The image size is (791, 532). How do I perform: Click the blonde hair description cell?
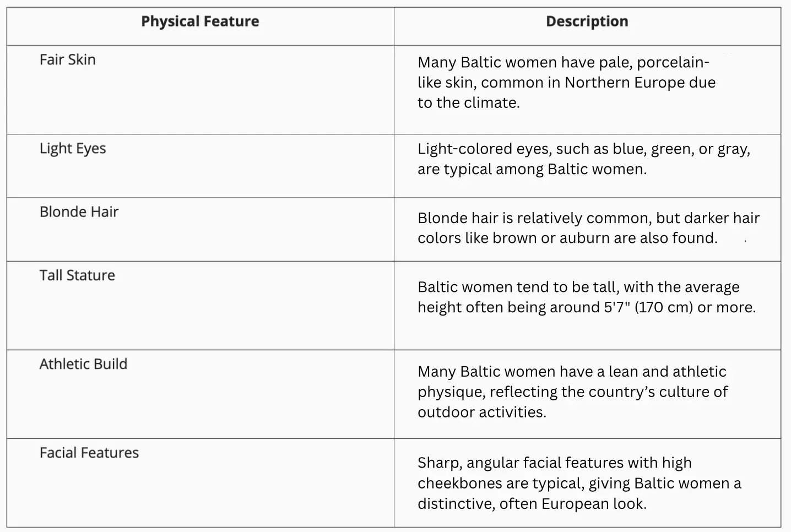click(588, 228)
